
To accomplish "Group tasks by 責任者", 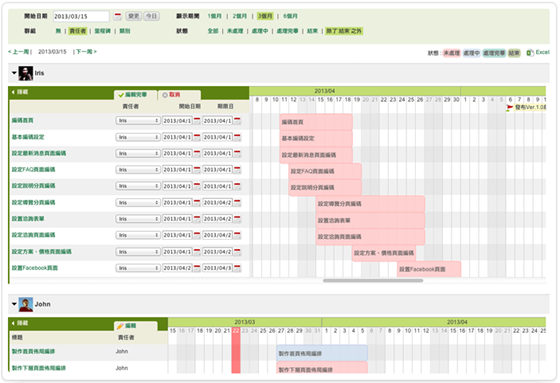I will (x=78, y=31).
